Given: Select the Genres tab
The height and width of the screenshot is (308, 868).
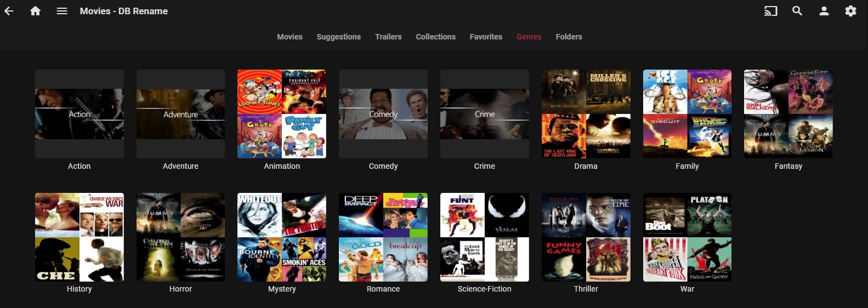Looking at the screenshot, I should 529,37.
